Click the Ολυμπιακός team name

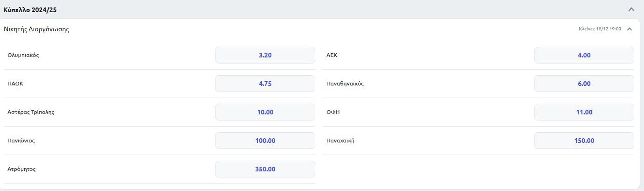[23, 55]
